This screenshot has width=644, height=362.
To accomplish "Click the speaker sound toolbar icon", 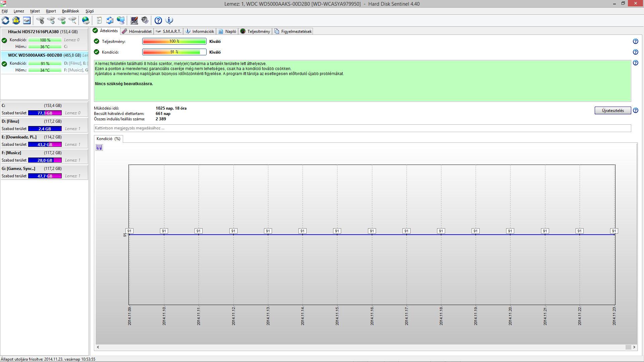I will (145, 20).
